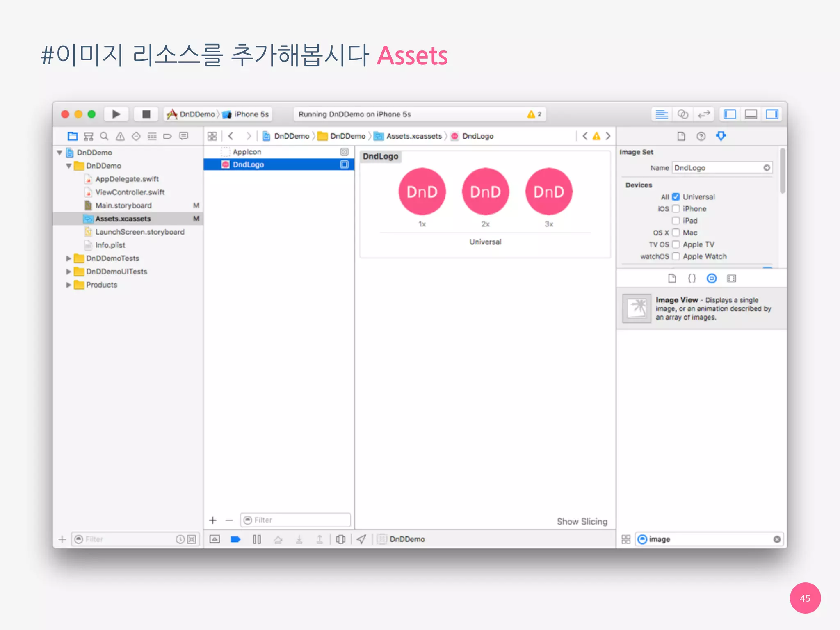Open the File Template library

(672, 279)
